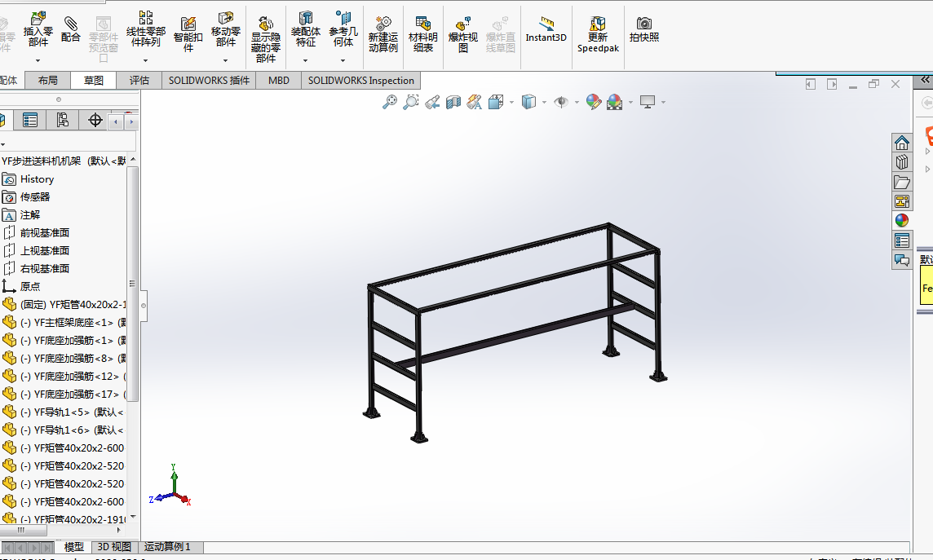Open PropertyManager tab icon
Viewport: 933px width, 560px height.
pos(29,120)
